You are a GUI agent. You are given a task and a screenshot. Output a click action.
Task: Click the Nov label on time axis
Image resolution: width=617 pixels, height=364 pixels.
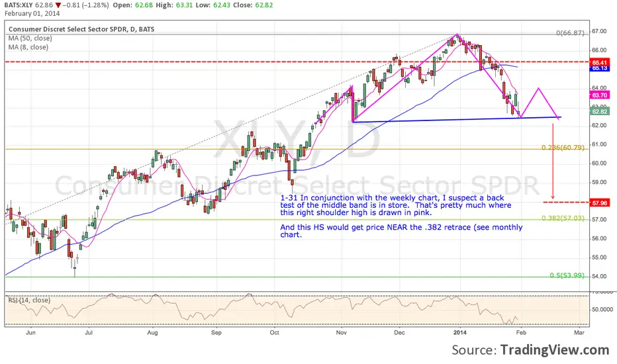click(x=341, y=332)
